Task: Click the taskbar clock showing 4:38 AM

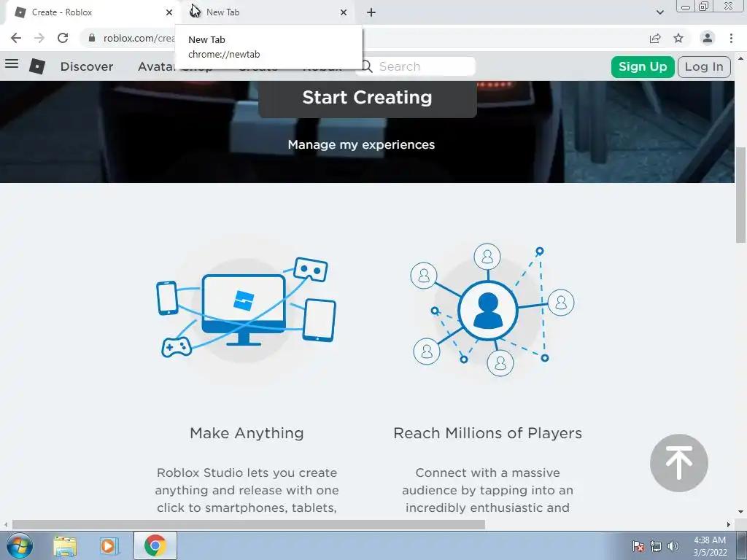Action: [x=709, y=545]
